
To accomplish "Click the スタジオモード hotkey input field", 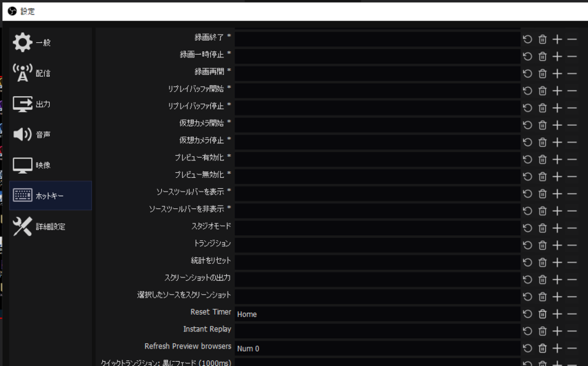I will pos(377,228).
